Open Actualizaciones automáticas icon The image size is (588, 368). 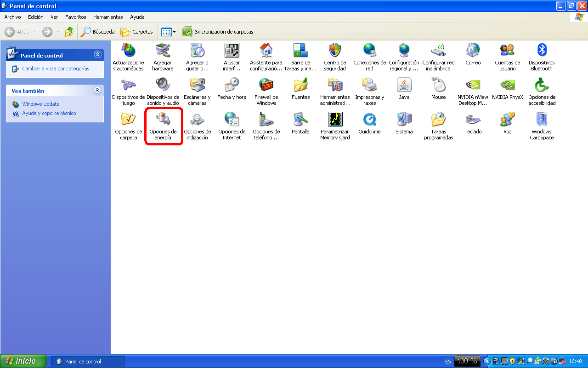(129, 57)
